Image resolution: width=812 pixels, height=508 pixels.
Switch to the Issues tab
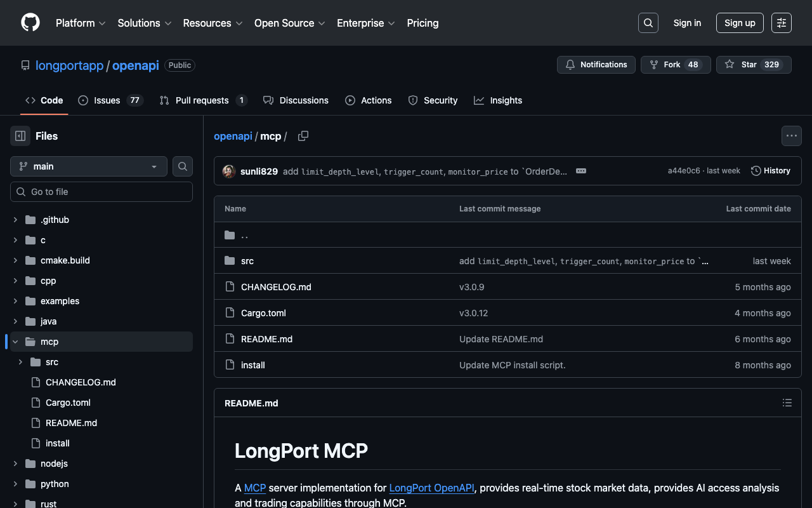click(x=107, y=100)
